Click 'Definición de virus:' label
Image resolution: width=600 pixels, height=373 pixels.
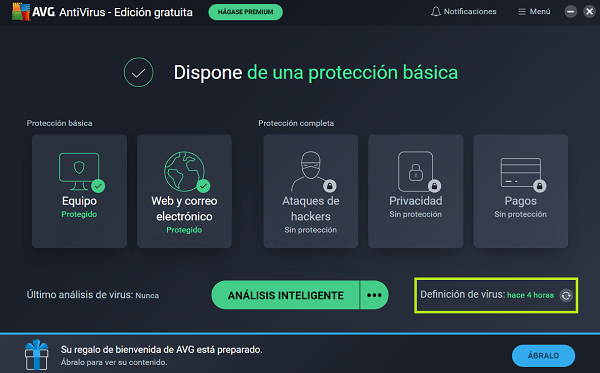coord(463,294)
